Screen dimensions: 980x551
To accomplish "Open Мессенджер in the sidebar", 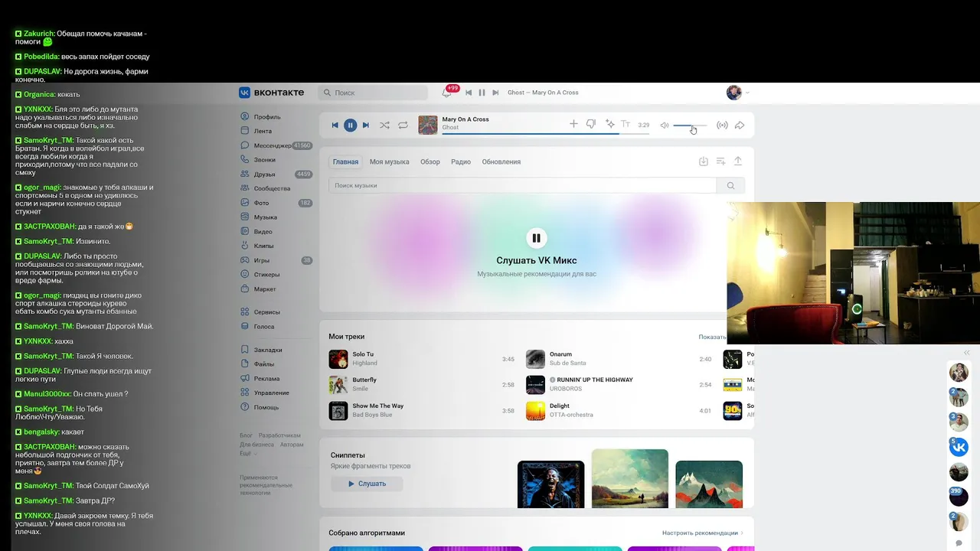I will click(x=272, y=145).
